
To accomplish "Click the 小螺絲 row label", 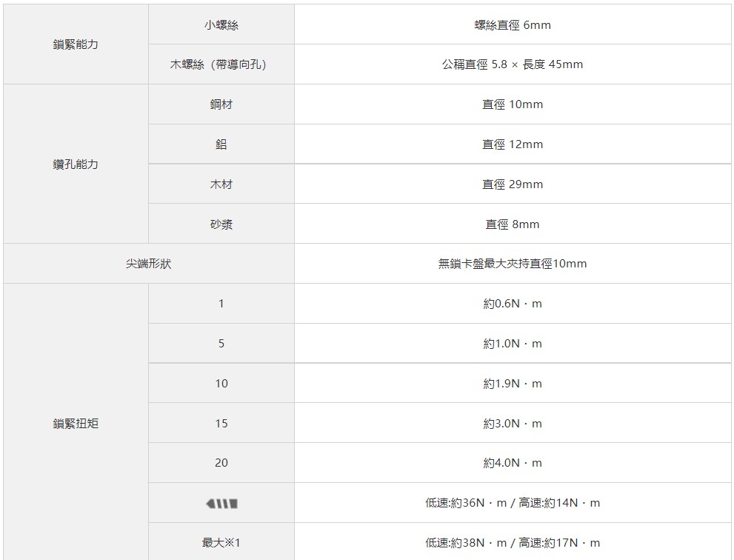I will click(x=221, y=25).
